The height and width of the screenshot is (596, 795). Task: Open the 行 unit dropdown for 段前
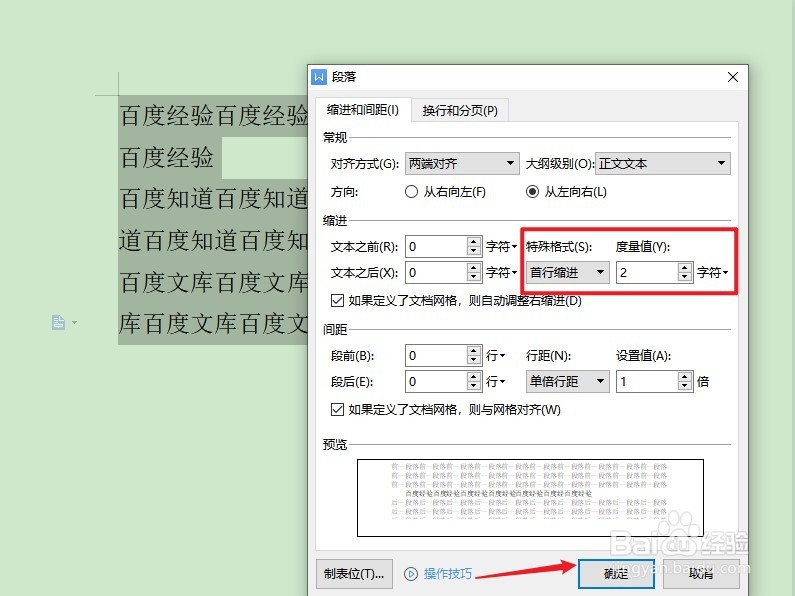tap(495, 356)
